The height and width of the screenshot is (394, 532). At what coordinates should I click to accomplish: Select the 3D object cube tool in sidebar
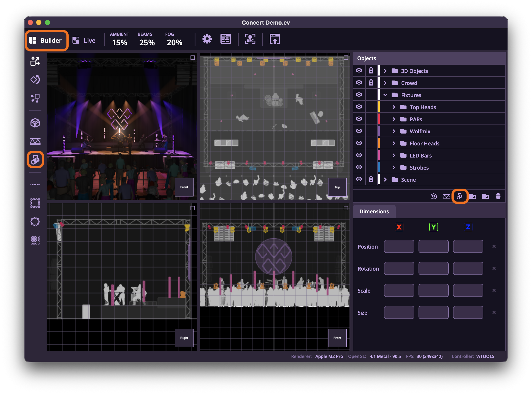point(35,123)
